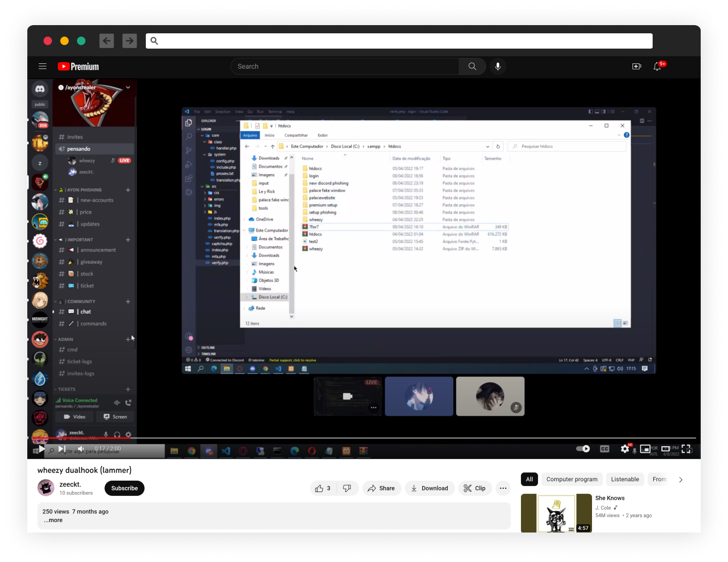
Task: Toggle Discord microphone mute beside zeeckt.
Action: pos(106,435)
